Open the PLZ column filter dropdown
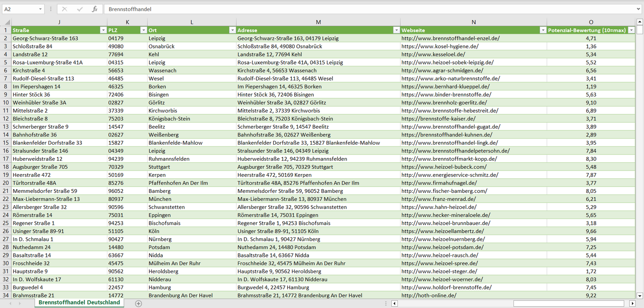 click(143, 30)
